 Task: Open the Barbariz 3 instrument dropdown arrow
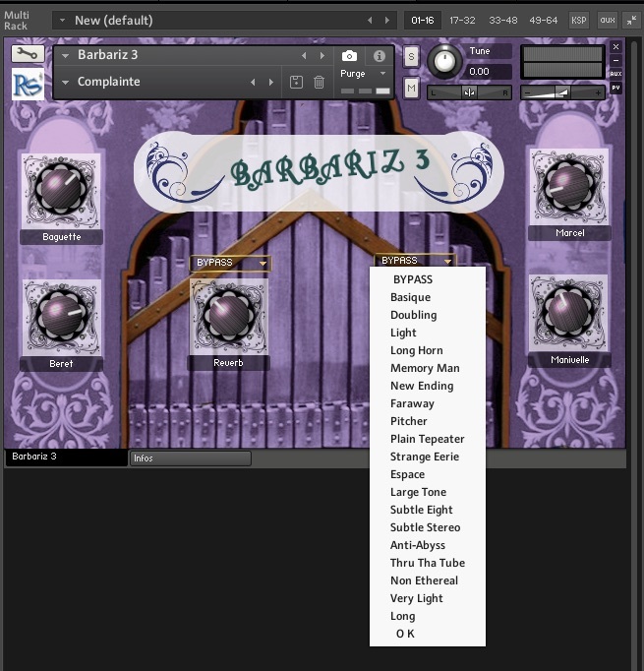pyautogui.click(x=66, y=56)
